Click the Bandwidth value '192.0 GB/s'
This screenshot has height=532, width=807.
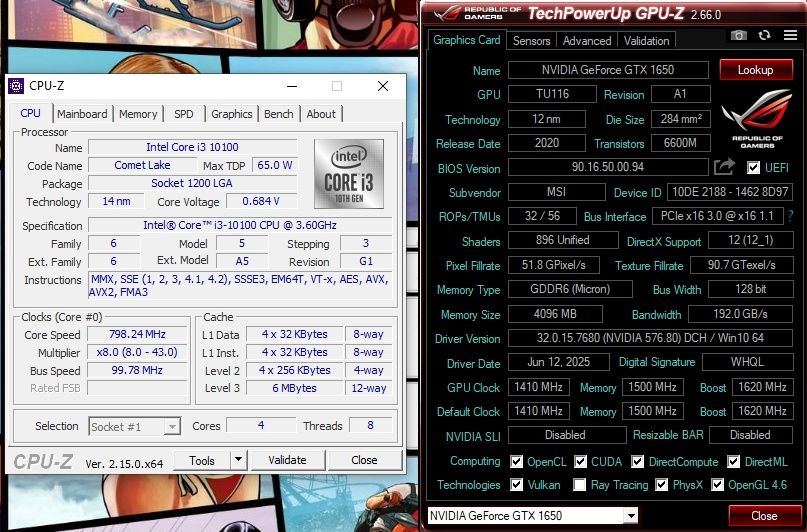pyautogui.click(x=740, y=314)
